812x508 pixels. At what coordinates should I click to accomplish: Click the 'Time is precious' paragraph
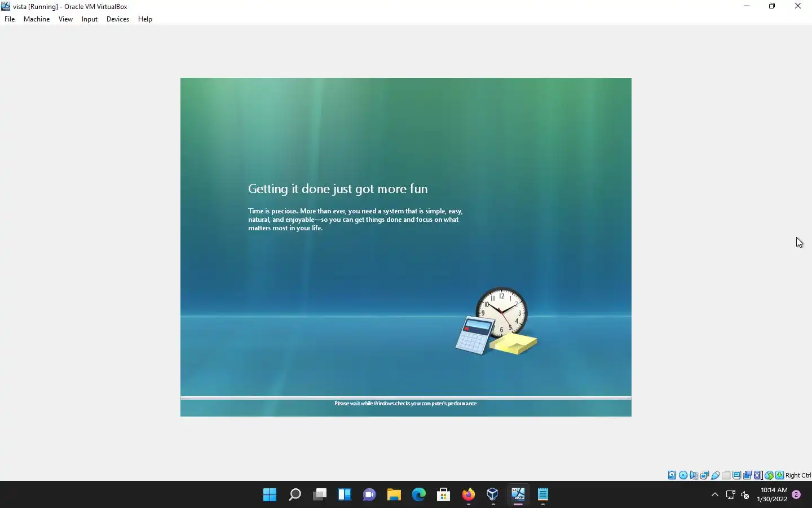tap(355, 220)
